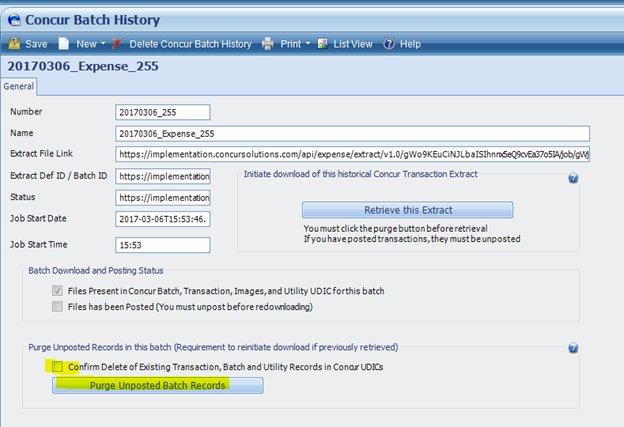This screenshot has width=624, height=427.
Task: Toggle Files has been Posted checkbox
Action: click(x=57, y=306)
